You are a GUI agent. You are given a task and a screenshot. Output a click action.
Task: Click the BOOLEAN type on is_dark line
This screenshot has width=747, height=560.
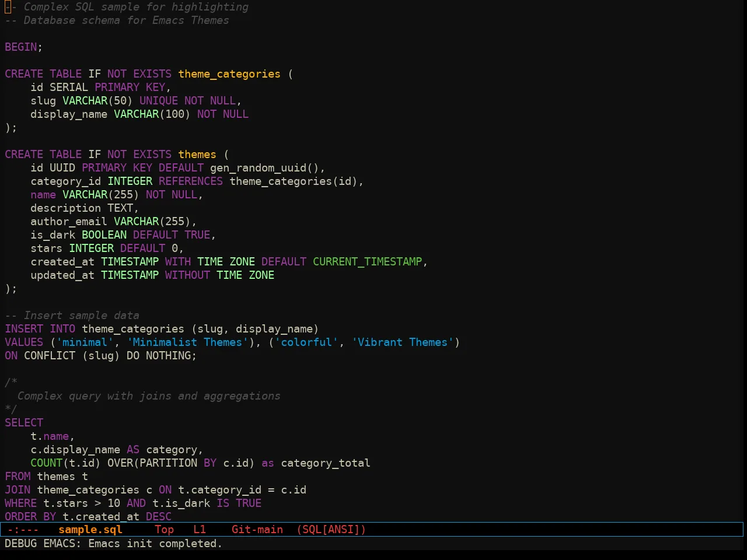pos(104,235)
